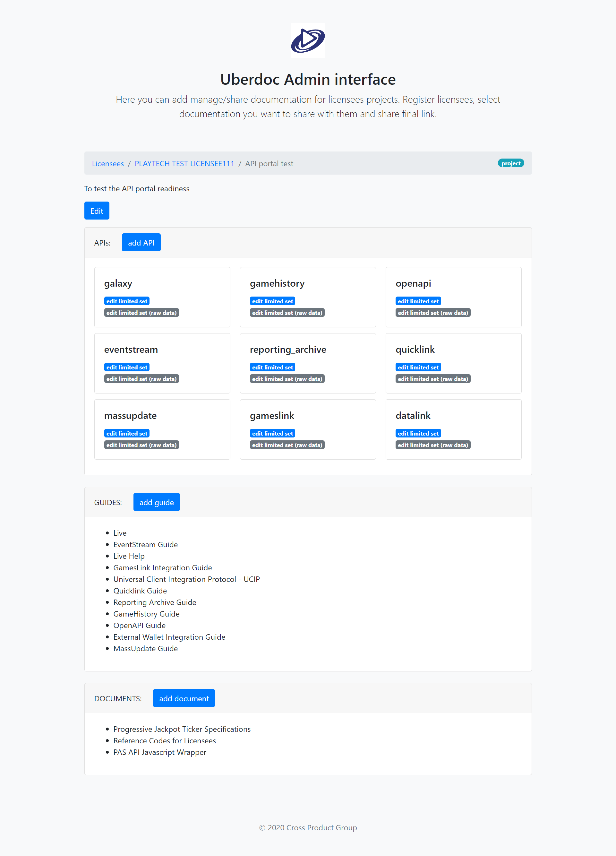Click the reporting_archive API card title
Image resolution: width=616 pixels, height=856 pixels.
pyautogui.click(x=288, y=350)
